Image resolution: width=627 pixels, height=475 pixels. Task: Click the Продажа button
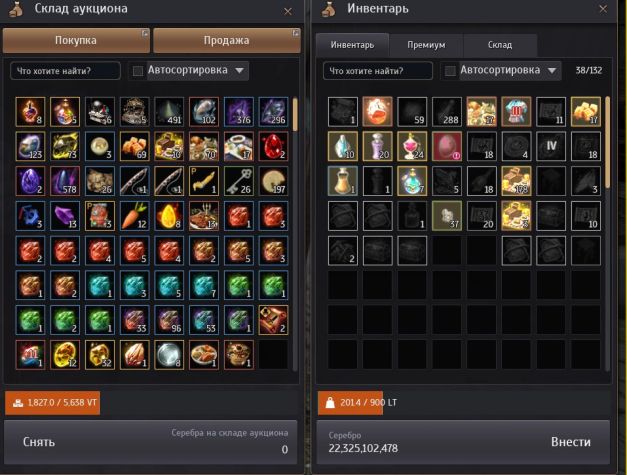pyautogui.click(x=227, y=40)
